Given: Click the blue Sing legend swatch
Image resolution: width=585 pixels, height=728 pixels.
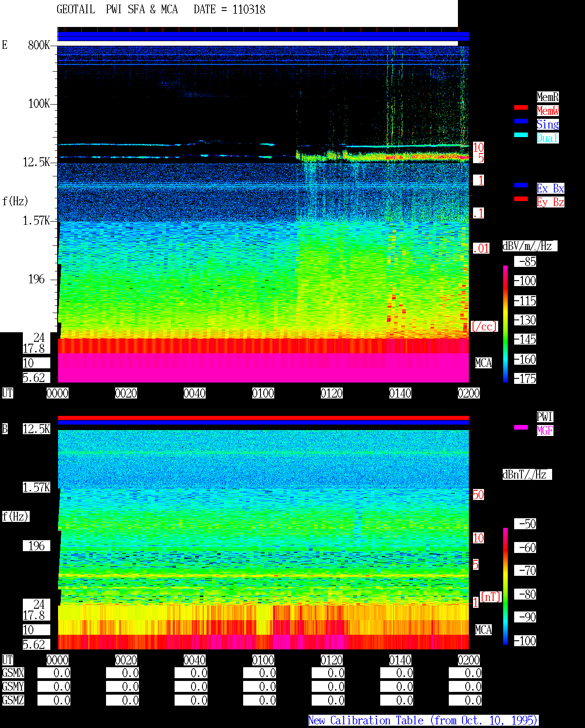Looking at the screenshot, I should (521, 121).
